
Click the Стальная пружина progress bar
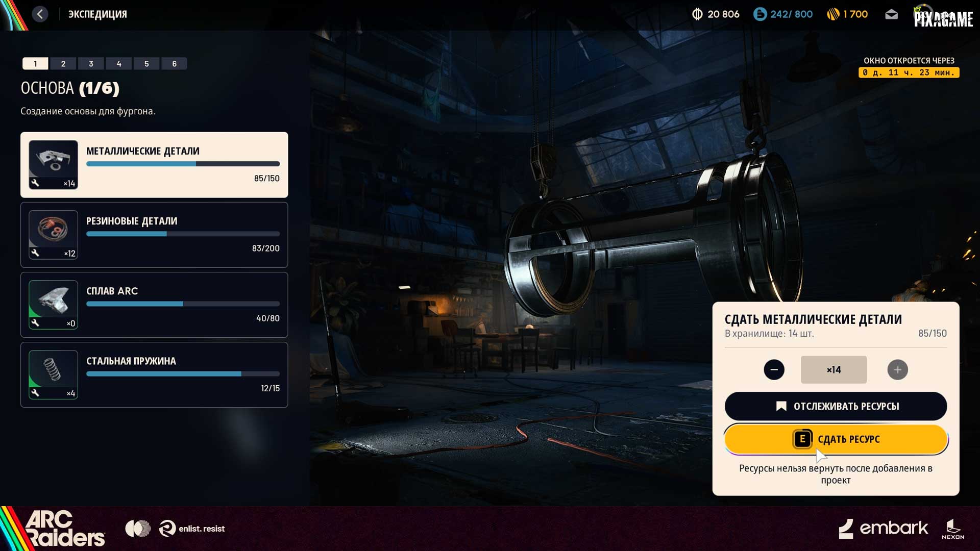point(183,373)
